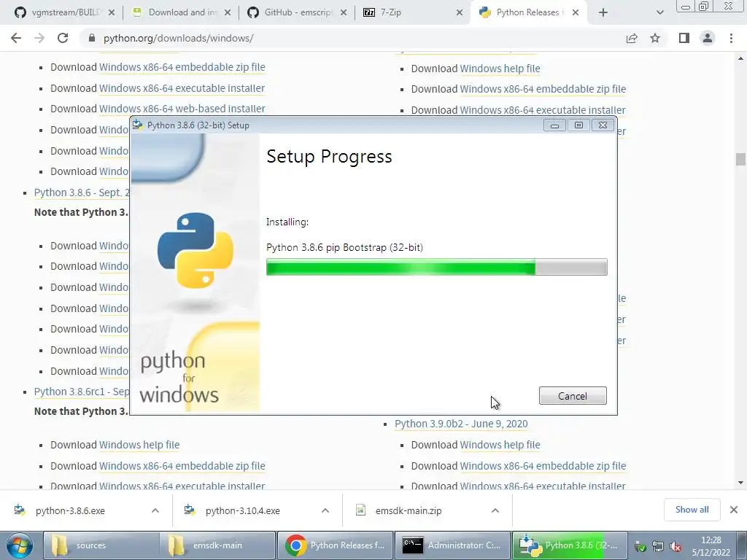Open Python 3.8.6 release link
This screenshot has width=747, height=560.
point(82,192)
